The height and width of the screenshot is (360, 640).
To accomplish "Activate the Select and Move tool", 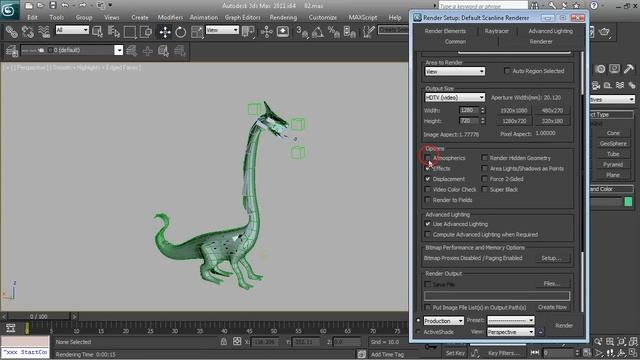I will point(165,31).
